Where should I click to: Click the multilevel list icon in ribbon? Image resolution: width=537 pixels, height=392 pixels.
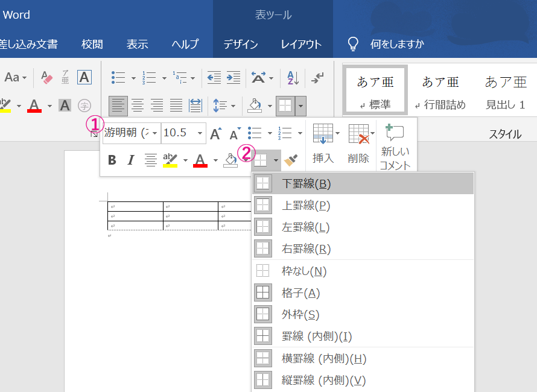click(179, 78)
